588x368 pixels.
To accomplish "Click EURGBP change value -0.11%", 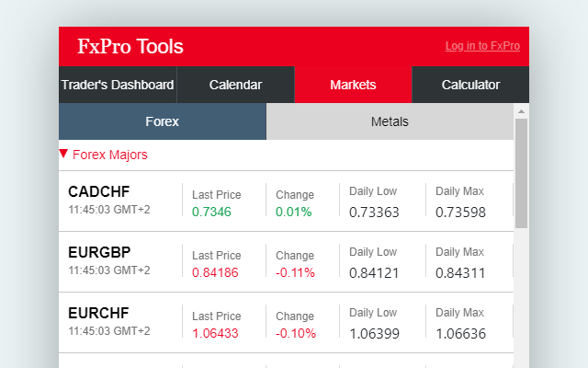I will click(x=295, y=272).
